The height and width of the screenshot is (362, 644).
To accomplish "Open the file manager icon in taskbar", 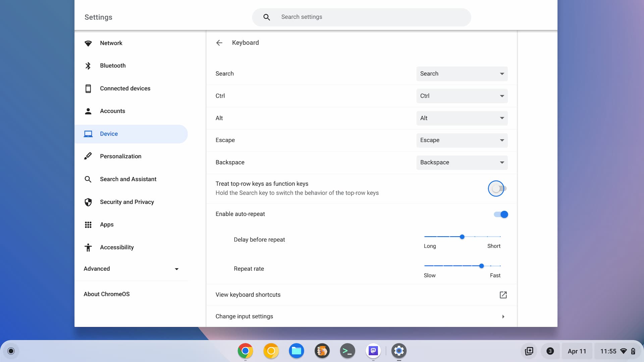I will pos(297,351).
